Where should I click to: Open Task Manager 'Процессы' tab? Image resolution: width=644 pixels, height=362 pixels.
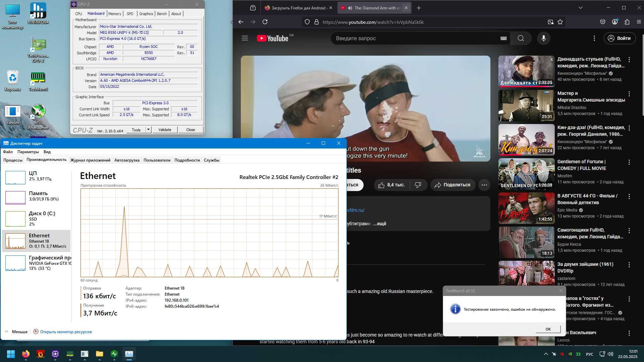click(13, 160)
